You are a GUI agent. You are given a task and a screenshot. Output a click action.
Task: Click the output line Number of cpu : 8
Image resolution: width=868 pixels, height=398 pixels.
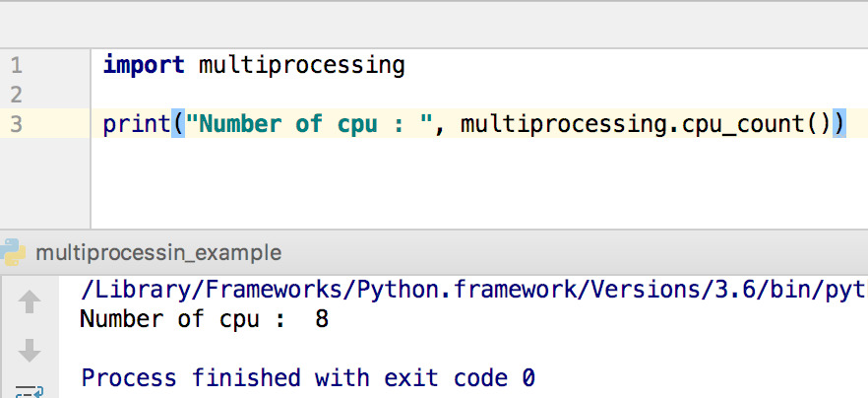point(205,319)
